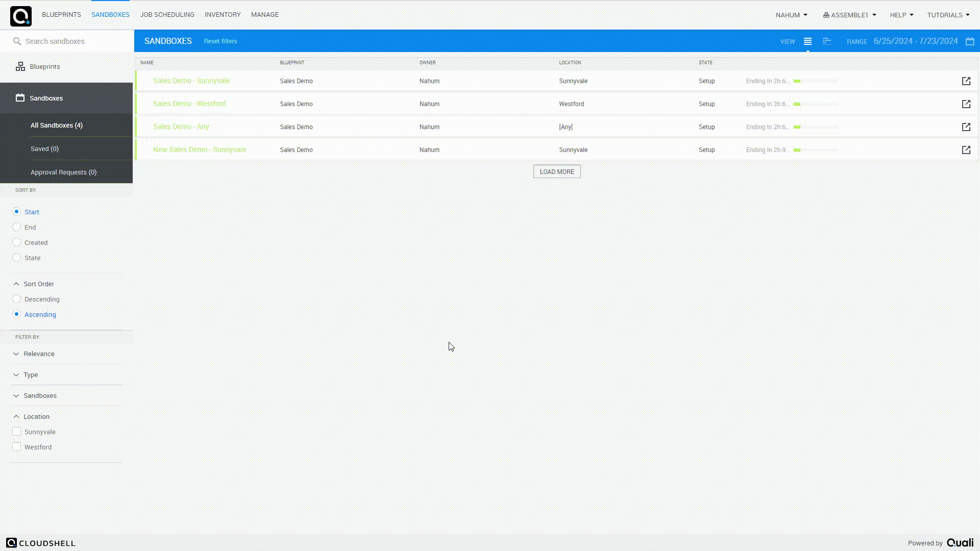Click the Reset filters button
980x551 pixels.
220,41
